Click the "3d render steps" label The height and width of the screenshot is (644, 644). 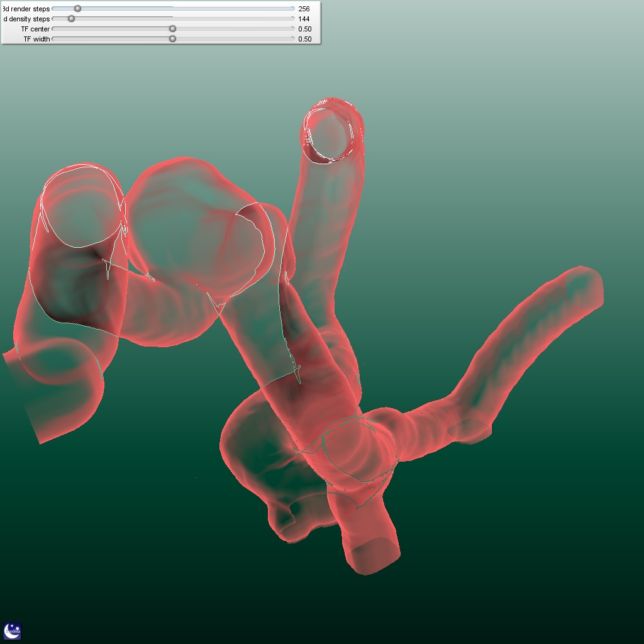(x=26, y=9)
